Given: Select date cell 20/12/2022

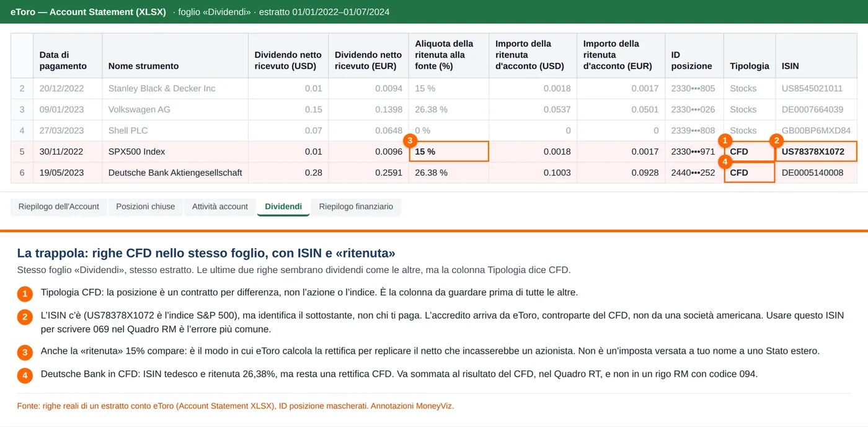Looking at the screenshot, I should click(68, 89).
